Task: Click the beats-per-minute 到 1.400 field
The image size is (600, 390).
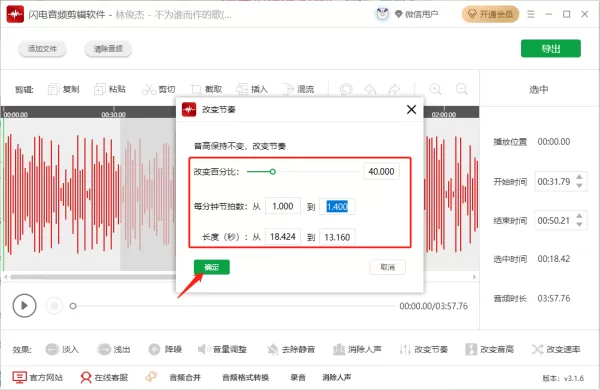Action: click(x=337, y=207)
